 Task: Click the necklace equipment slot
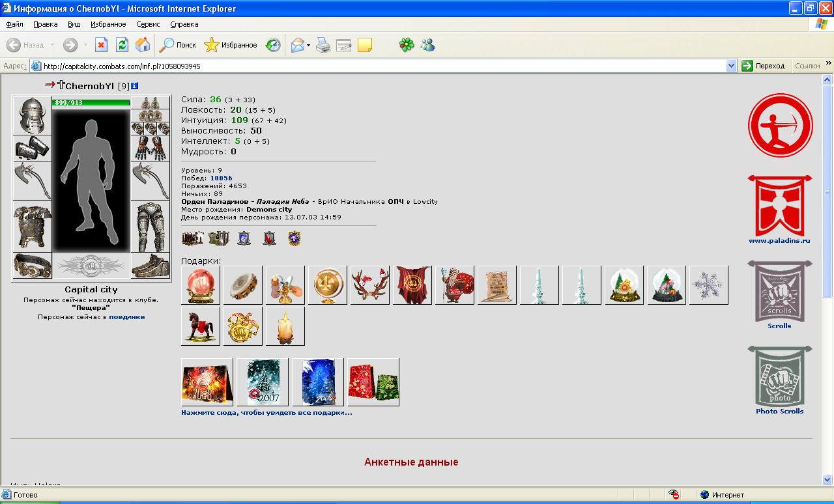point(151,116)
